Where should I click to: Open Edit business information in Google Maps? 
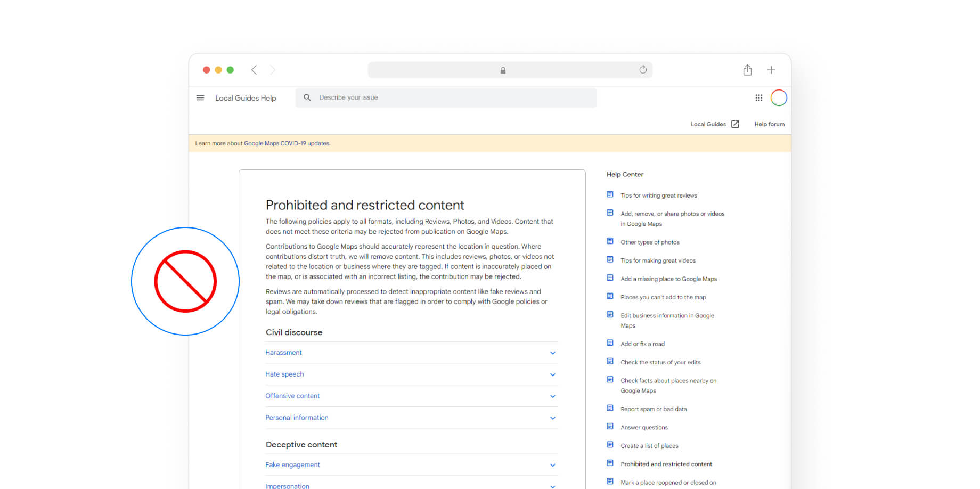click(x=667, y=321)
